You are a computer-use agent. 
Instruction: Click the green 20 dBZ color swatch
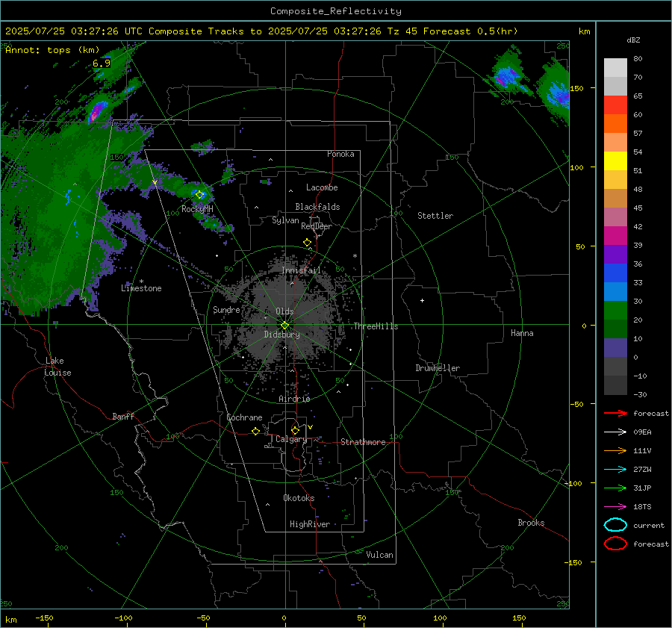pyautogui.click(x=615, y=310)
